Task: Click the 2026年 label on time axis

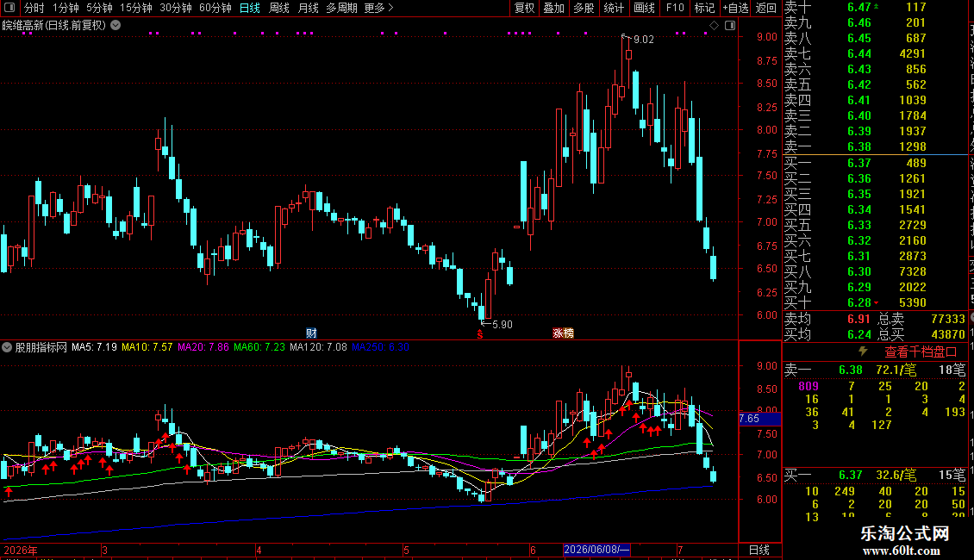Action: tap(21, 550)
